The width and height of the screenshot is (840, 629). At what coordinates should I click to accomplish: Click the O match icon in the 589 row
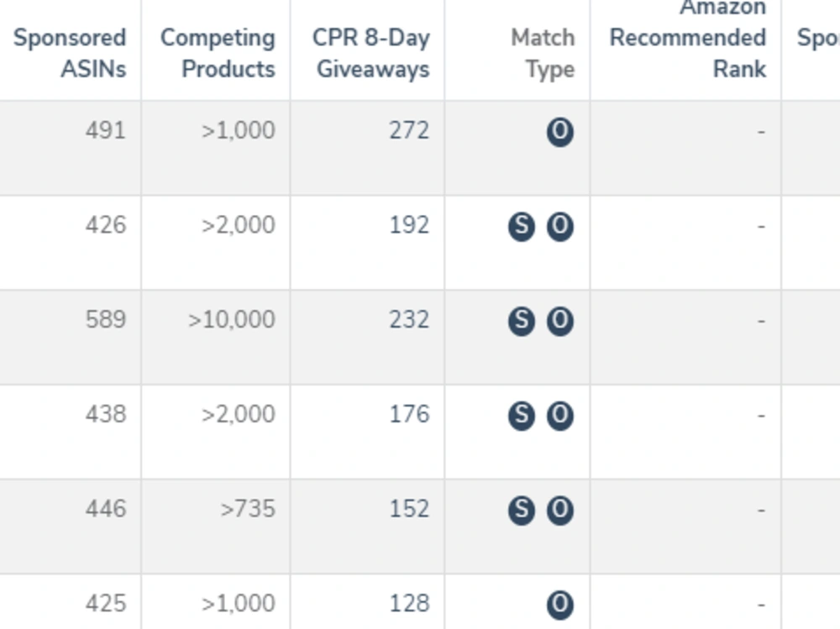point(559,322)
